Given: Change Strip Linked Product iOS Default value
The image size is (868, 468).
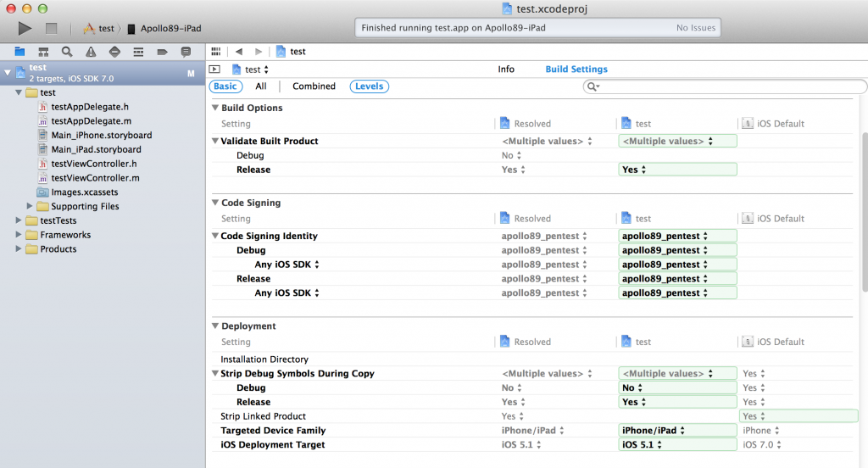Looking at the screenshot, I should 798,416.
